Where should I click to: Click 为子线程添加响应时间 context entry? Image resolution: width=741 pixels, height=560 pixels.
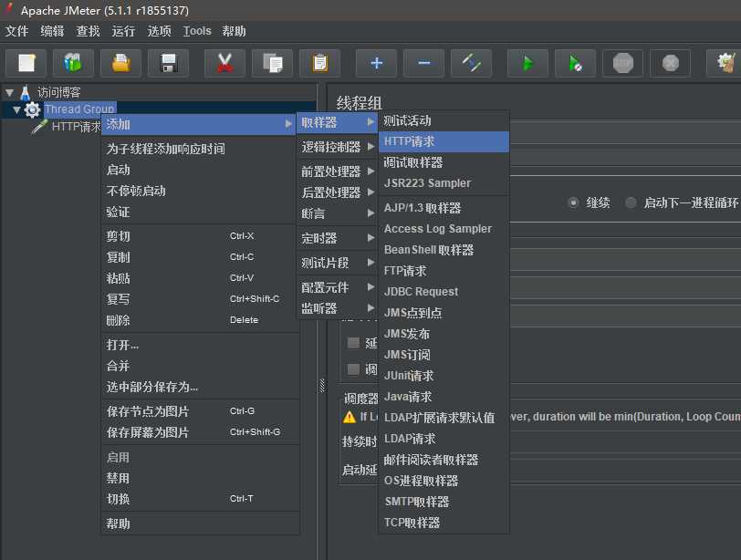click(199, 149)
